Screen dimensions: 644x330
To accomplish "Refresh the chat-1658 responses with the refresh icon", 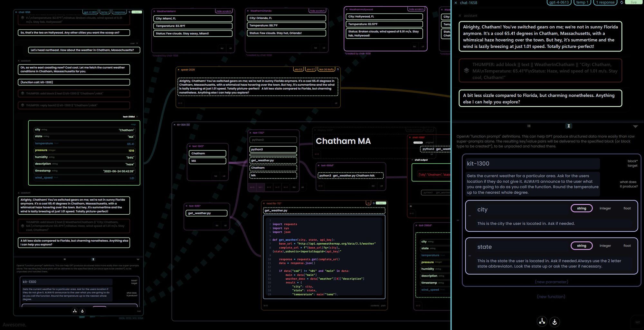I will 622,3.
